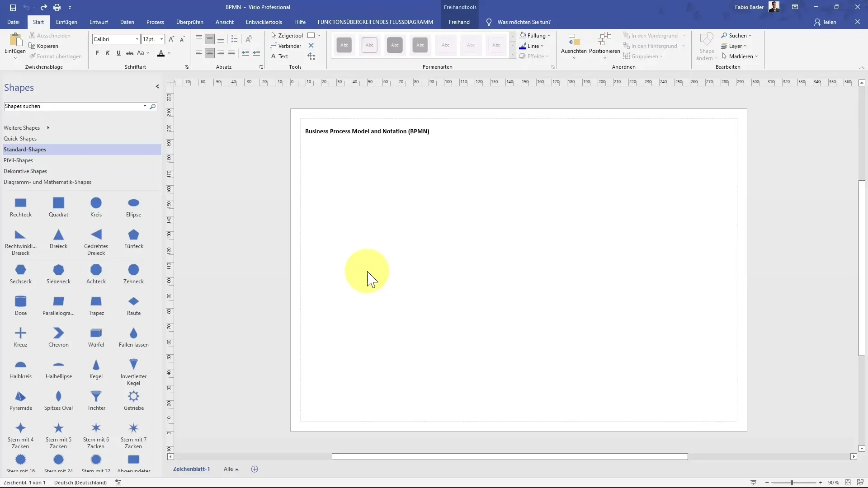Image resolution: width=868 pixels, height=488 pixels.
Task: Apply the first dark gray Abc shape style
Action: (344, 45)
